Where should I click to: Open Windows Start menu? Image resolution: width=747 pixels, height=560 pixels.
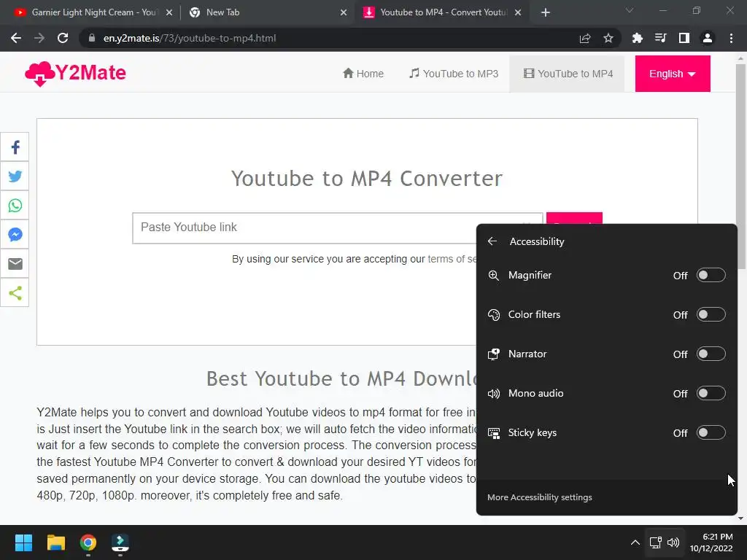[23, 542]
